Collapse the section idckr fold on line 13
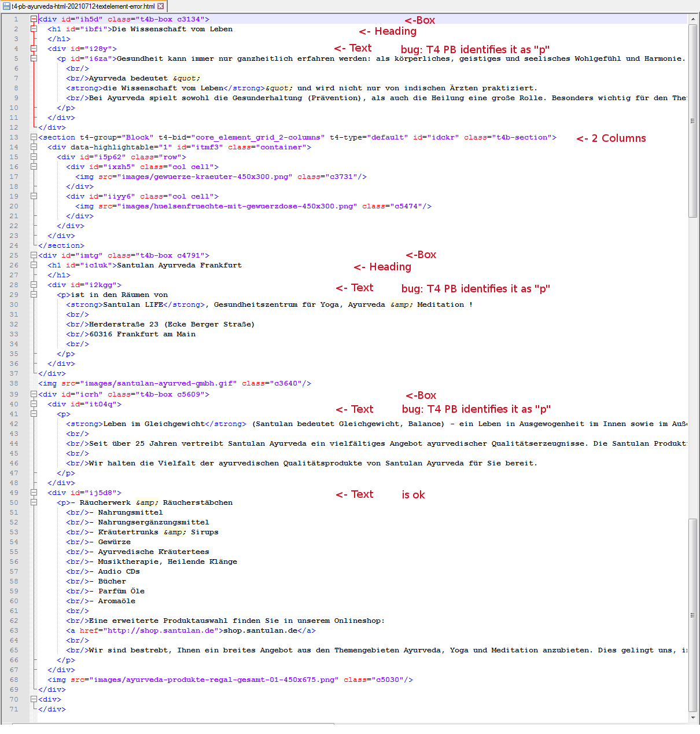Viewport: 700px width, 734px height. pyautogui.click(x=34, y=137)
